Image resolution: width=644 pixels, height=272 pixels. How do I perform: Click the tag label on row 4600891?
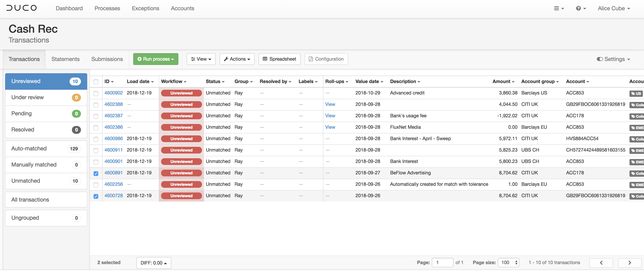(637, 173)
